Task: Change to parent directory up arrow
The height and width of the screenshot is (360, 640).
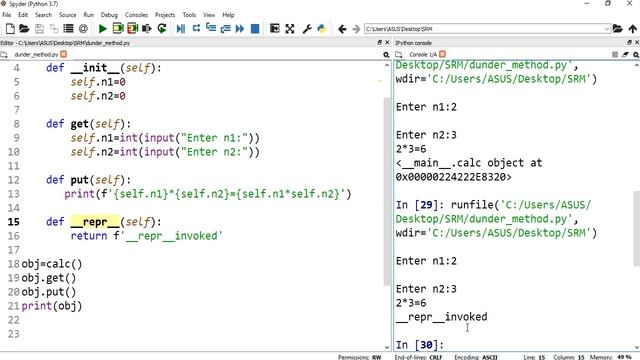Action: pos(633,29)
